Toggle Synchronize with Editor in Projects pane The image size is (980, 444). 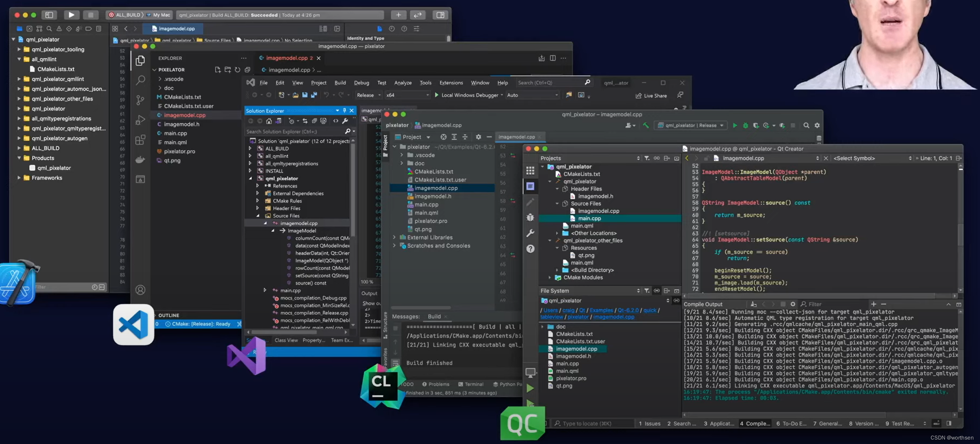(x=657, y=158)
